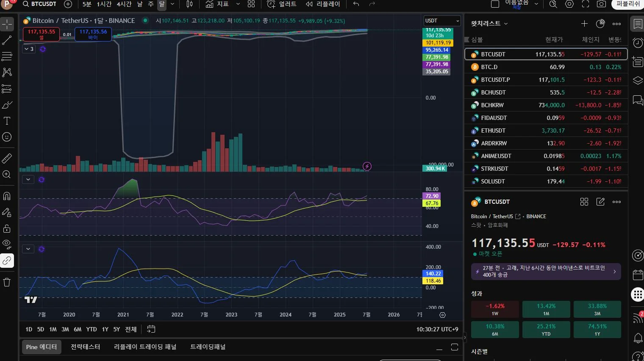The width and height of the screenshot is (644, 361).
Task: Select the crosshair cursor tool
Action: point(7,24)
